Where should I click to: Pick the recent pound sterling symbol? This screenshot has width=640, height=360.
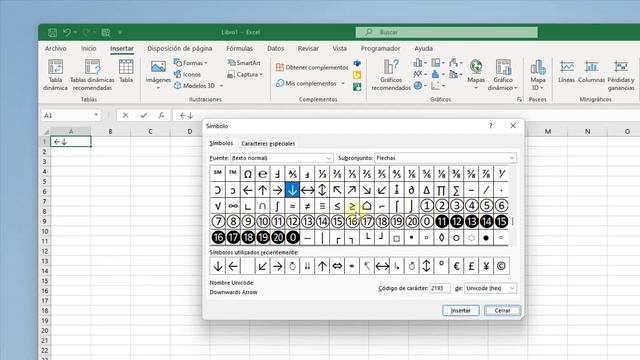point(471,266)
